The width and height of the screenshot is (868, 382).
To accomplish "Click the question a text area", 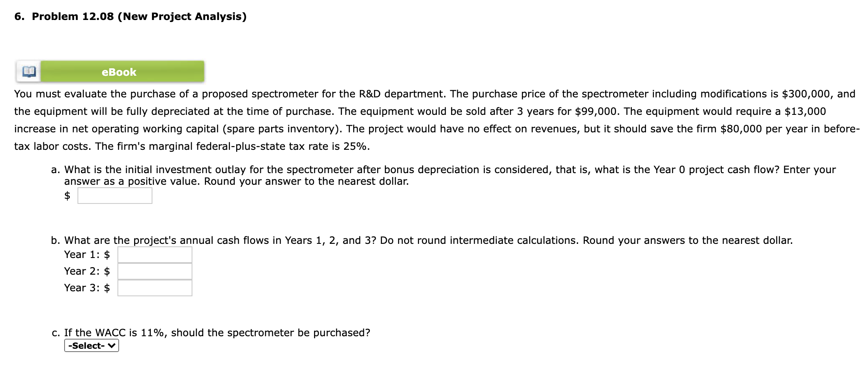I will coord(292,175).
